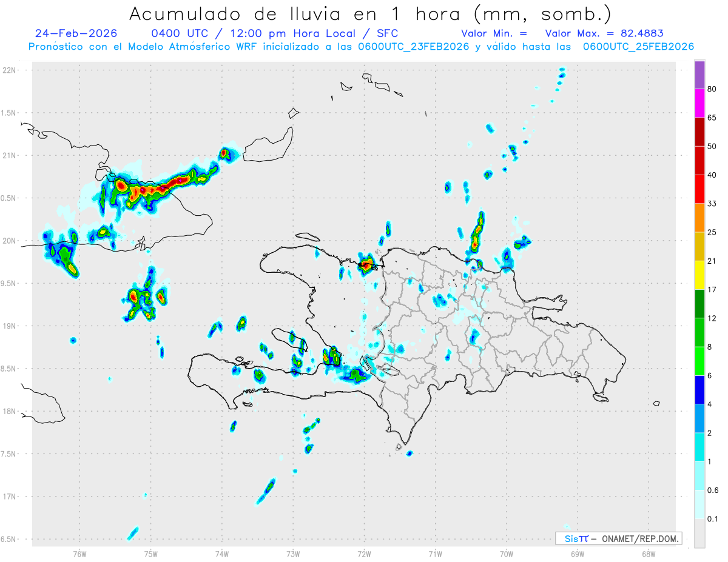Click the longitude label '74W'
Viewport: 728px width, 562px height.
(x=222, y=554)
